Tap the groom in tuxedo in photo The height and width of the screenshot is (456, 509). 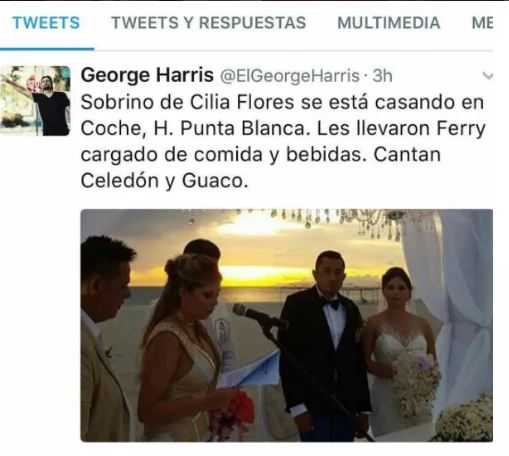coord(325,345)
